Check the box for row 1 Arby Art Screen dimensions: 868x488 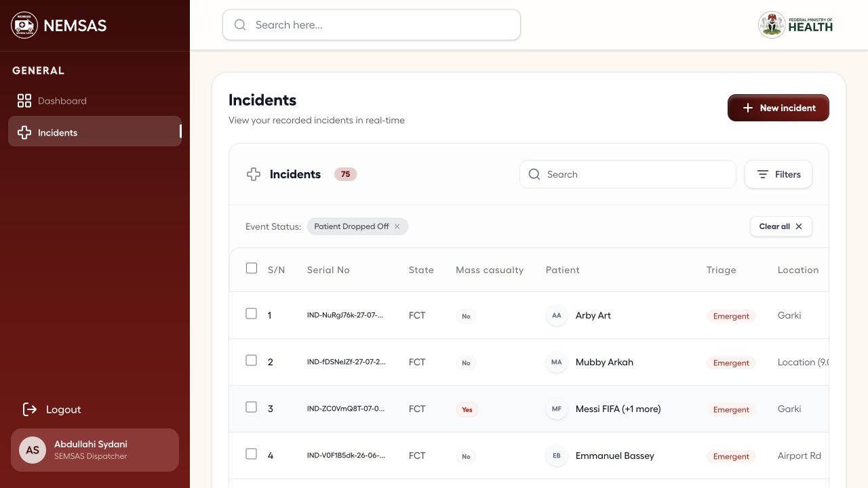(252, 314)
